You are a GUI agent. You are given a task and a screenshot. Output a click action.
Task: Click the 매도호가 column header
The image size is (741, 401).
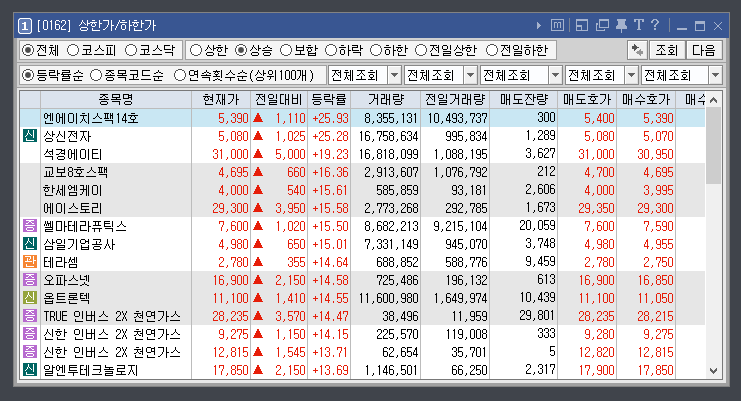pos(587,100)
